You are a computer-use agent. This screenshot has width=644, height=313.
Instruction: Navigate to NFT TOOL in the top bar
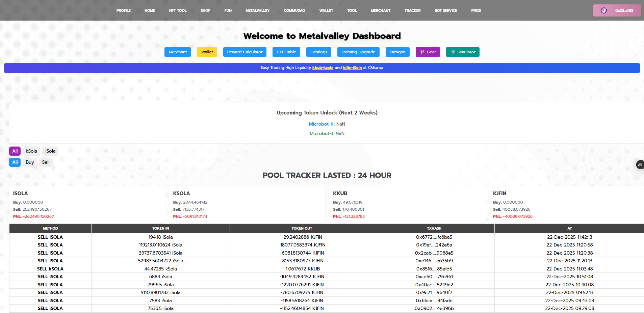point(178,10)
